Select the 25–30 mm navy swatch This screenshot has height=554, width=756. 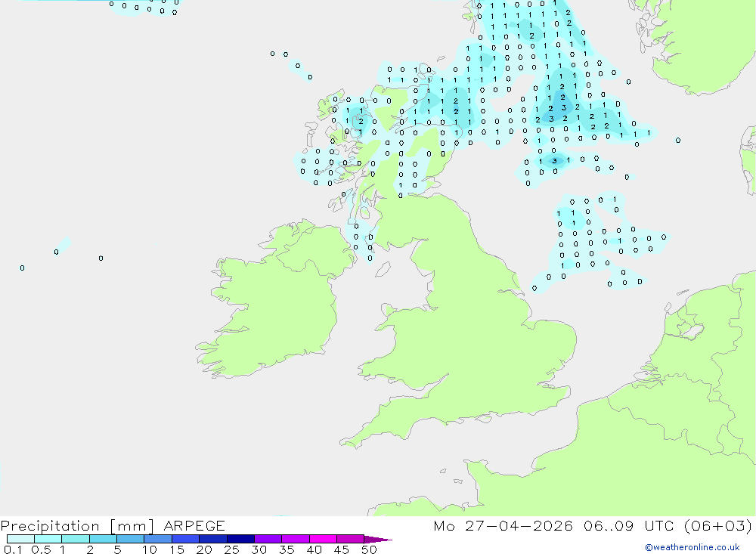pyautogui.click(x=240, y=539)
